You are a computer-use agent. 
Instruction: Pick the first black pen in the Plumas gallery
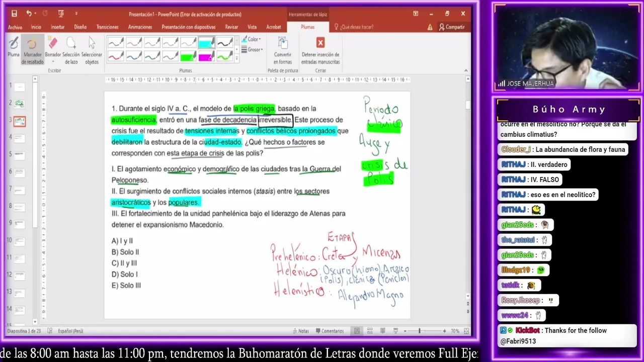(116, 43)
